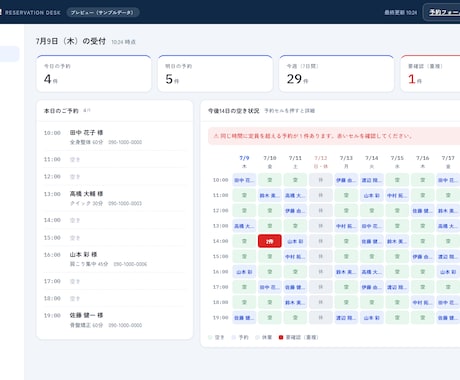Screen dimensions: 460x380
Task: Open the 7/13 10:00 伊藤 reservation cell
Action: click(x=346, y=180)
